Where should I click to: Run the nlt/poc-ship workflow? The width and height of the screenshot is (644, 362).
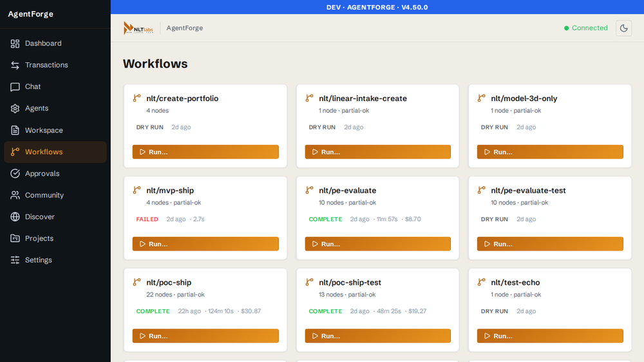[205, 336]
